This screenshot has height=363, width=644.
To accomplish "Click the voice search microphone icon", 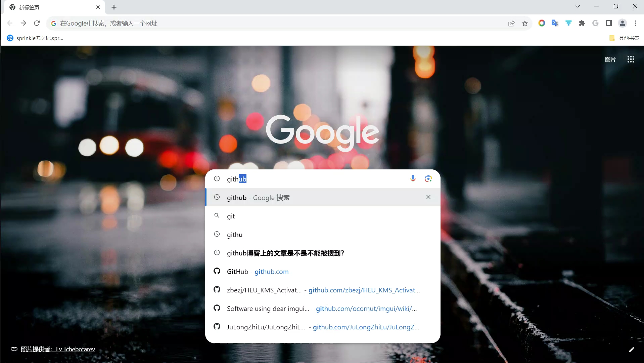I will pyautogui.click(x=413, y=178).
